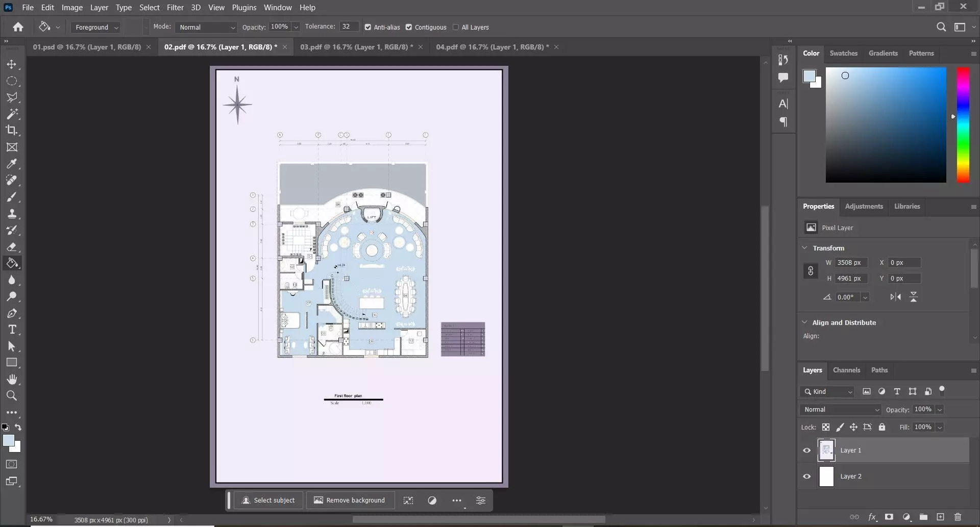The image size is (980, 527).
Task: Uncheck the Contiguous option
Action: click(408, 27)
